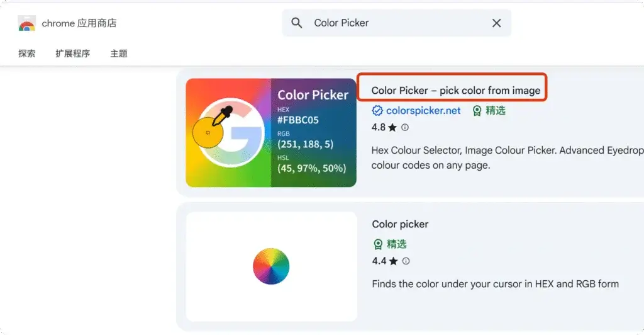The width and height of the screenshot is (644, 335).
Task: Open the "chrome 应用商店" home title
Action: [79, 24]
